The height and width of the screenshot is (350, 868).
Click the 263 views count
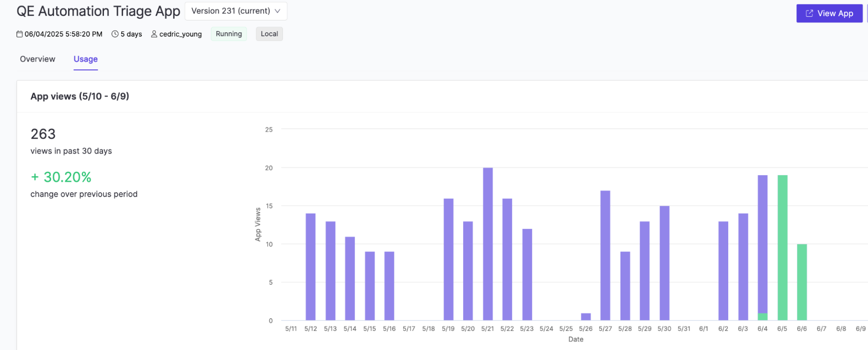coord(43,134)
